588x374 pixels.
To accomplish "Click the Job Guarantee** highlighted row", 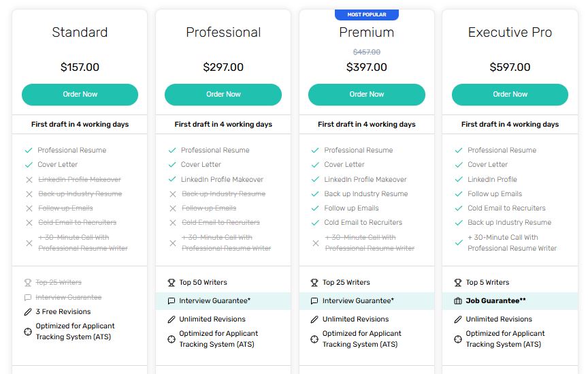I will (510, 301).
